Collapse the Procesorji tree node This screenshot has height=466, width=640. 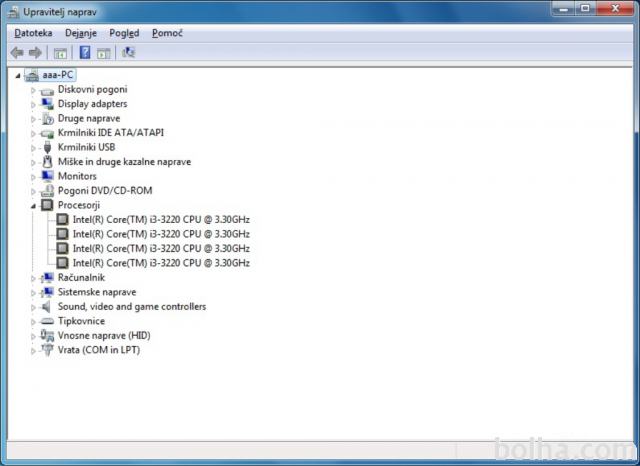tap(33, 205)
